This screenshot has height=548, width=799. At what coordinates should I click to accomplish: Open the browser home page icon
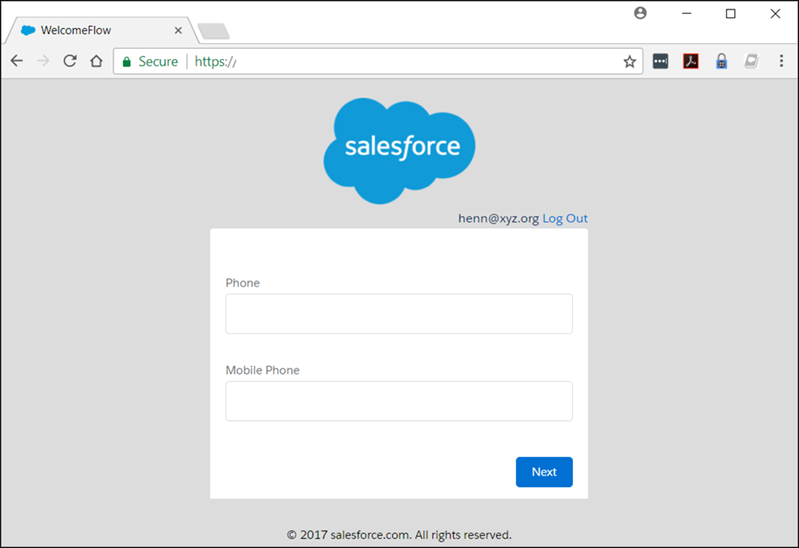click(96, 61)
